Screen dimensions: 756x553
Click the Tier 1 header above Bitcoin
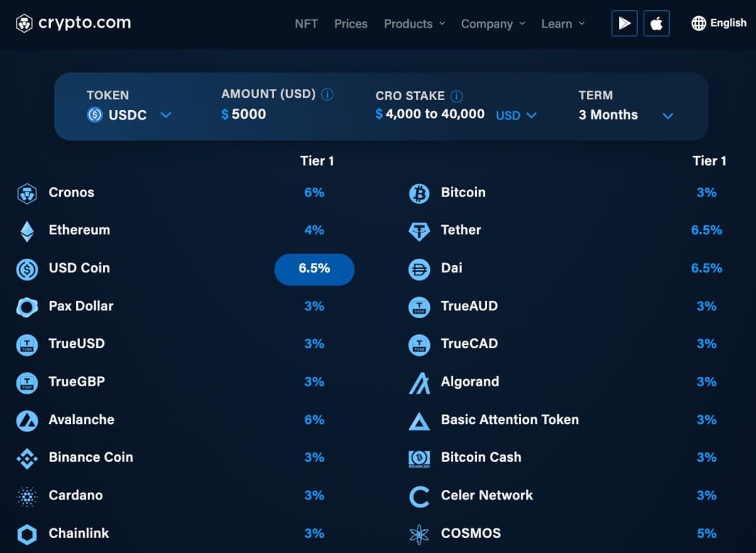point(709,161)
